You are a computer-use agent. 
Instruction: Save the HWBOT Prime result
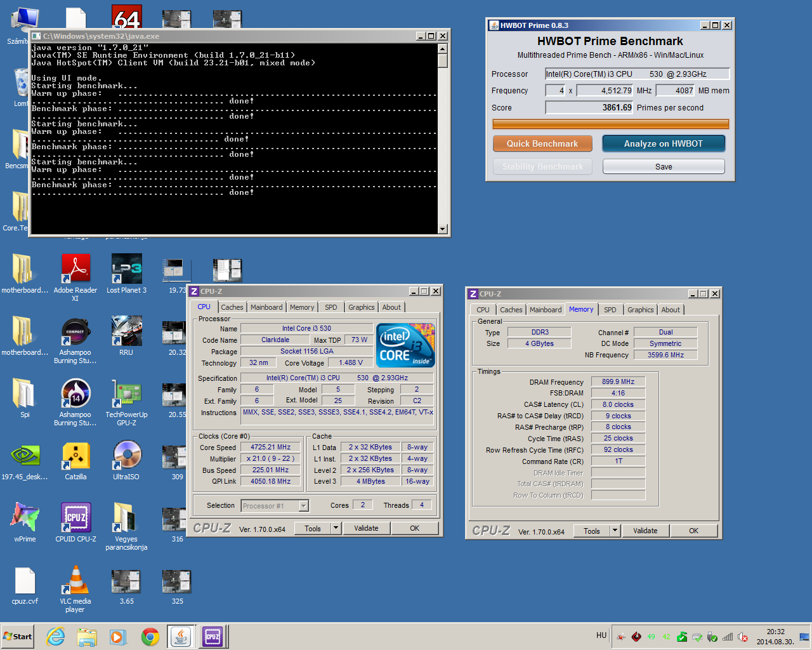tap(664, 166)
